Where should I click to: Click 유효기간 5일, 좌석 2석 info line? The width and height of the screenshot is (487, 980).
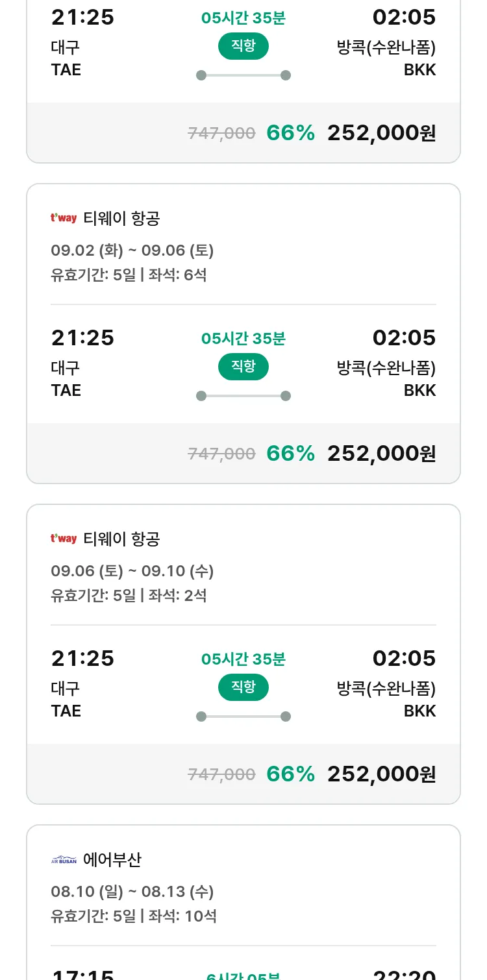click(x=129, y=596)
